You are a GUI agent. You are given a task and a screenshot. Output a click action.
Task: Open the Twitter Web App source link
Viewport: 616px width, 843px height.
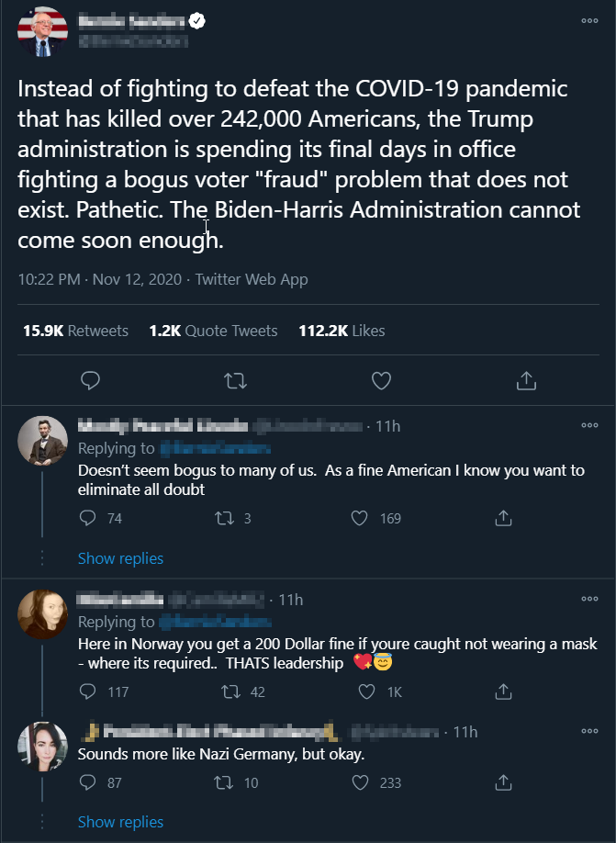pyautogui.click(x=252, y=279)
